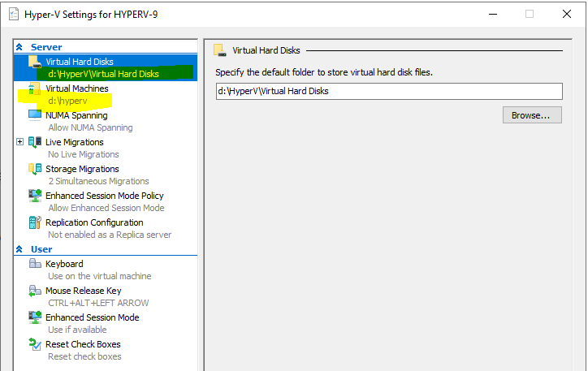This screenshot has height=371, width=588.
Task: Click 'Reset check boxes' subtext
Action: 84,356
